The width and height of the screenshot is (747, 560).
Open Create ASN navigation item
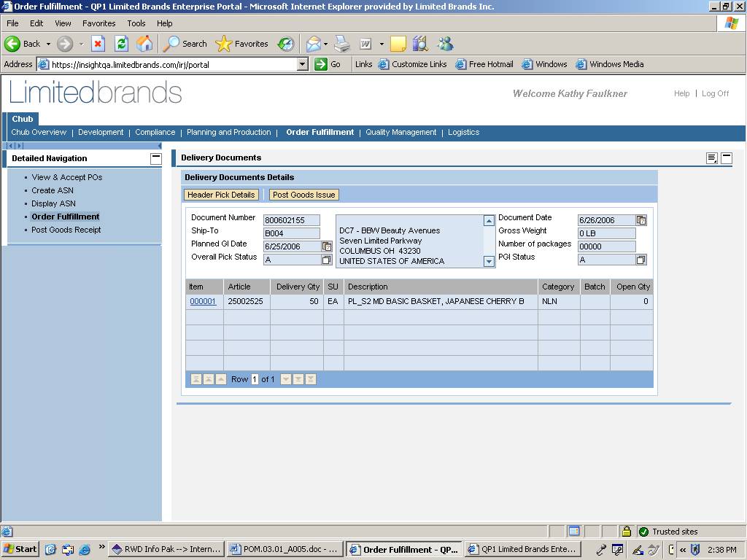click(53, 190)
